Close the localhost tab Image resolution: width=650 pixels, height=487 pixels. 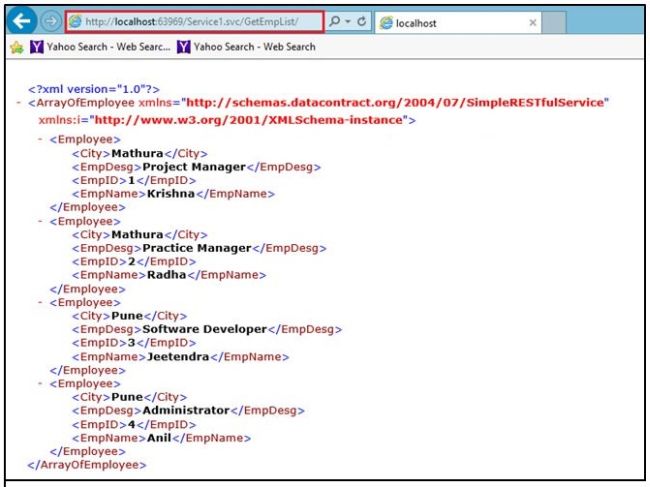pos(533,23)
